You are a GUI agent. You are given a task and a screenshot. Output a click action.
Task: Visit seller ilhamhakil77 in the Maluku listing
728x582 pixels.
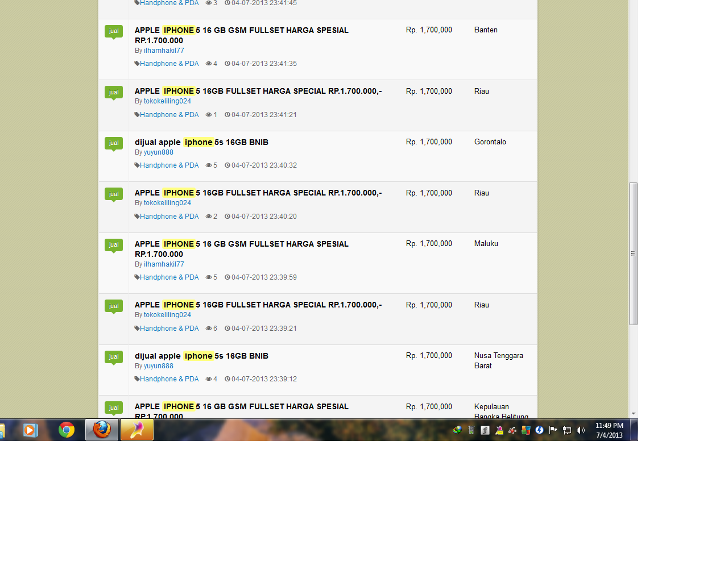click(164, 264)
